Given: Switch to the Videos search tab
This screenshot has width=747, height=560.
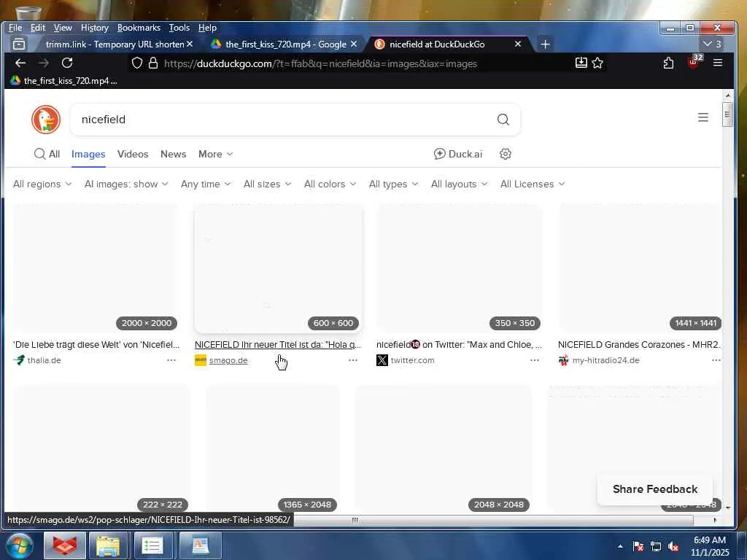Looking at the screenshot, I should 133,154.
